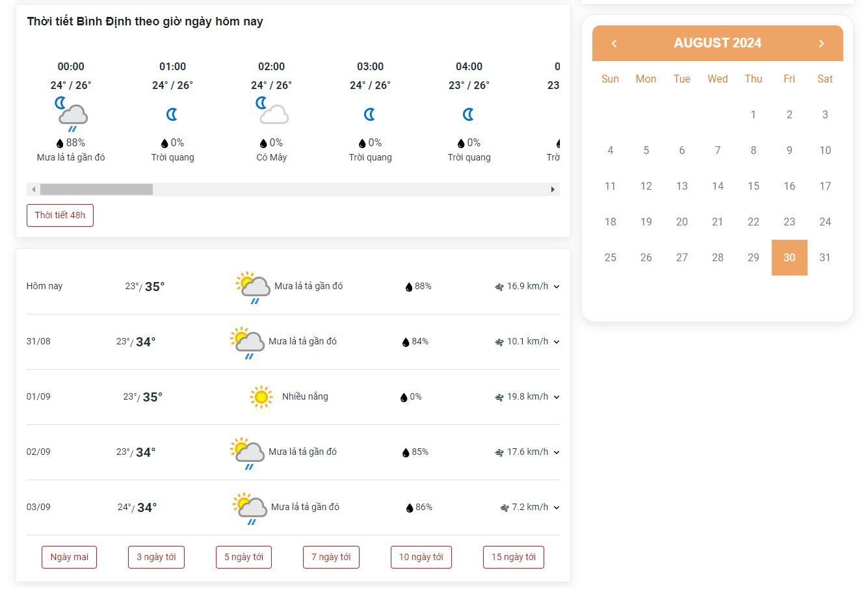Expand 02/09 forecast details chevron
868x590 pixels.
(557, 452)
